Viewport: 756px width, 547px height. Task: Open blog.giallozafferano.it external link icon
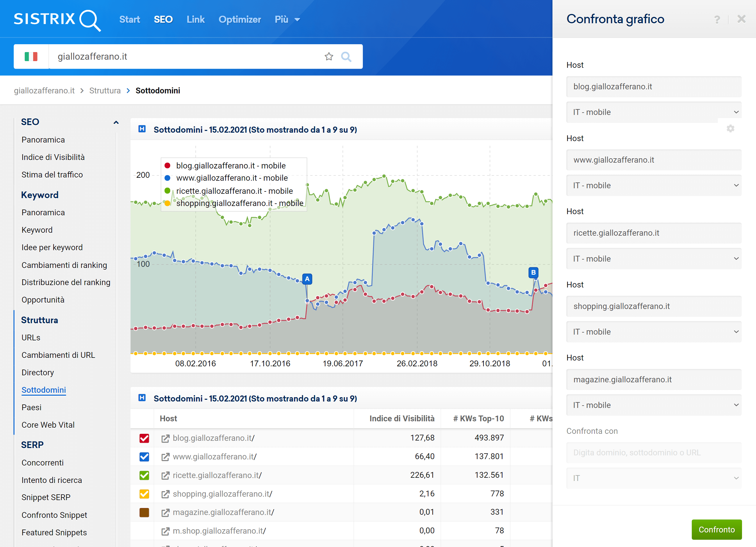point(165,438)
